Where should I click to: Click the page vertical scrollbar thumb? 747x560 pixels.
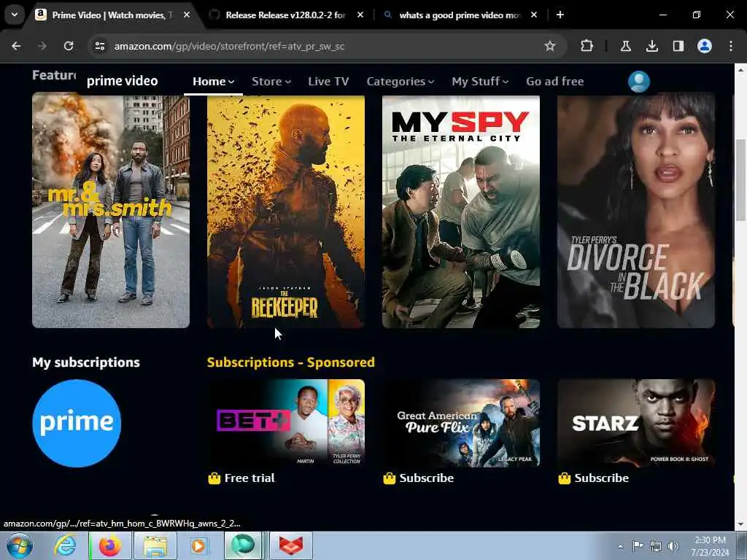(741, 179)
